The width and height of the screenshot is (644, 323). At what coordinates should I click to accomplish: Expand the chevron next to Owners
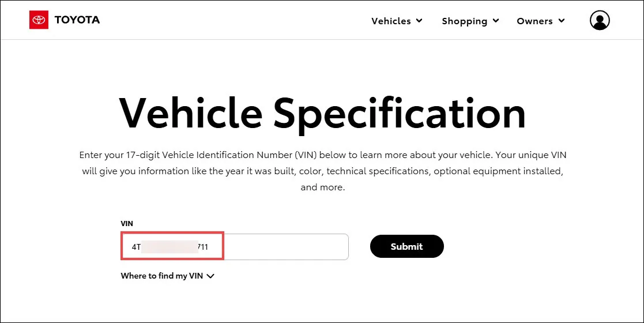[x=562, y=21]
